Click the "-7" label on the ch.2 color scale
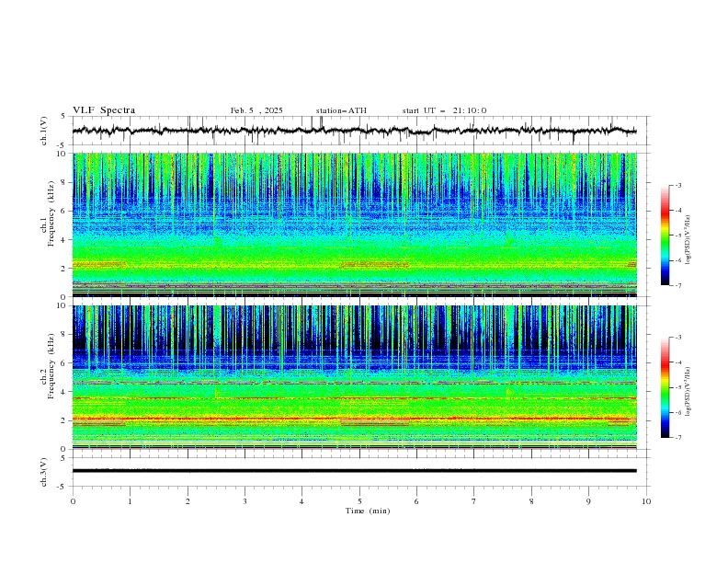 pos(677,438)
